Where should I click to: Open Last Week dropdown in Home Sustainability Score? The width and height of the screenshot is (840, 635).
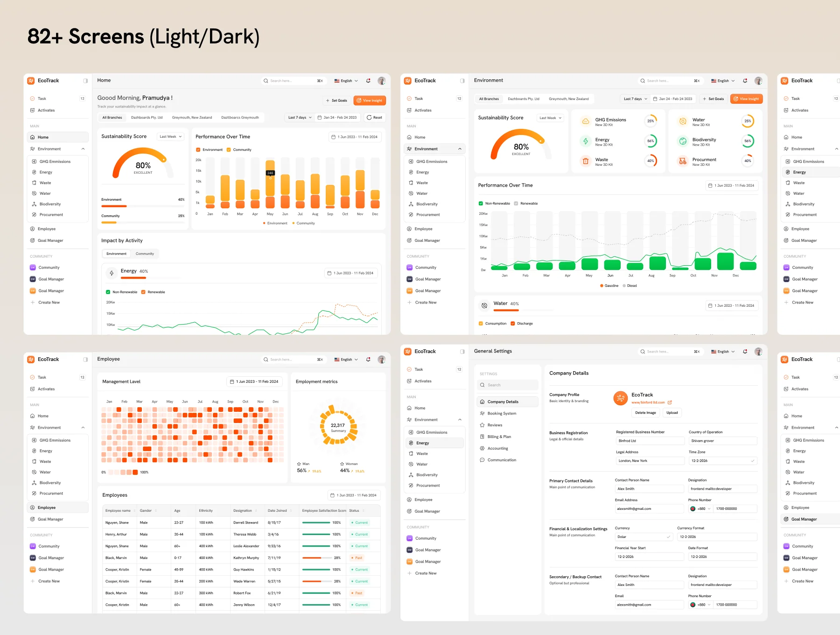pyautogui.click(x=170, y=137)
